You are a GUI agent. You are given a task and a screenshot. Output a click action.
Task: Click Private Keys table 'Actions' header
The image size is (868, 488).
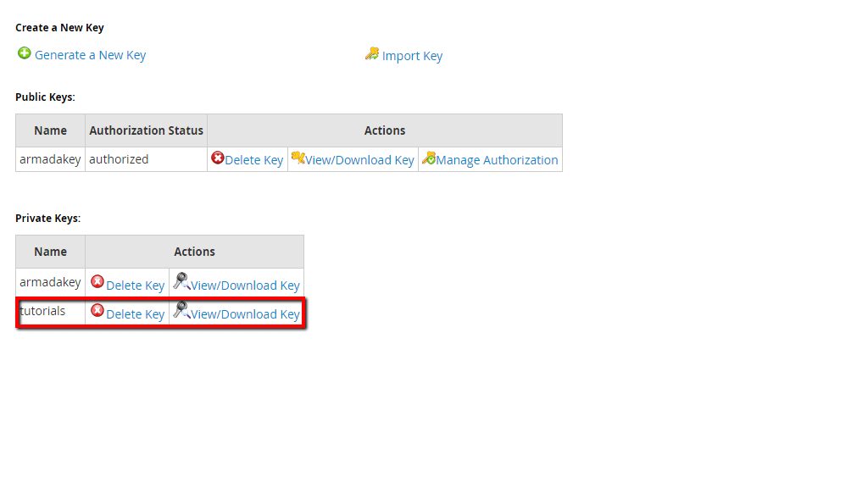[194, 252]
